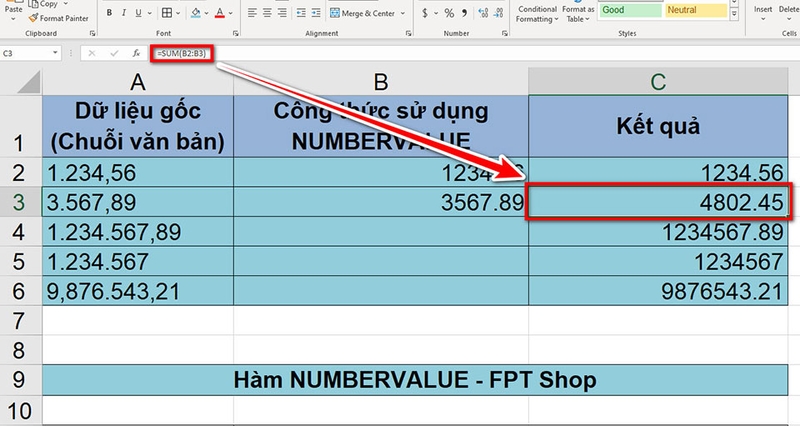Click the Copy button
Screen dimensions: 800x426
pyautogui.click(x=43, y=4)
